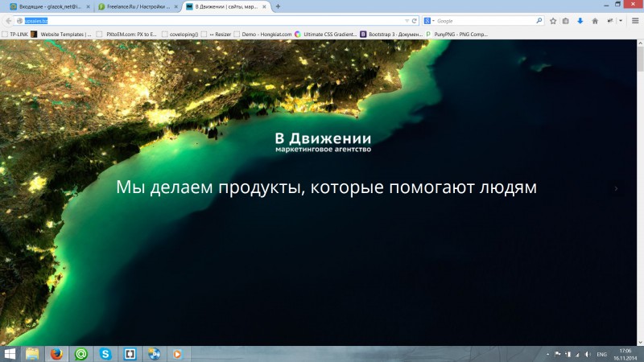This screenshot has width=644, height=362.
Task: Click the browser back arrow button
Action: [9, 21]
